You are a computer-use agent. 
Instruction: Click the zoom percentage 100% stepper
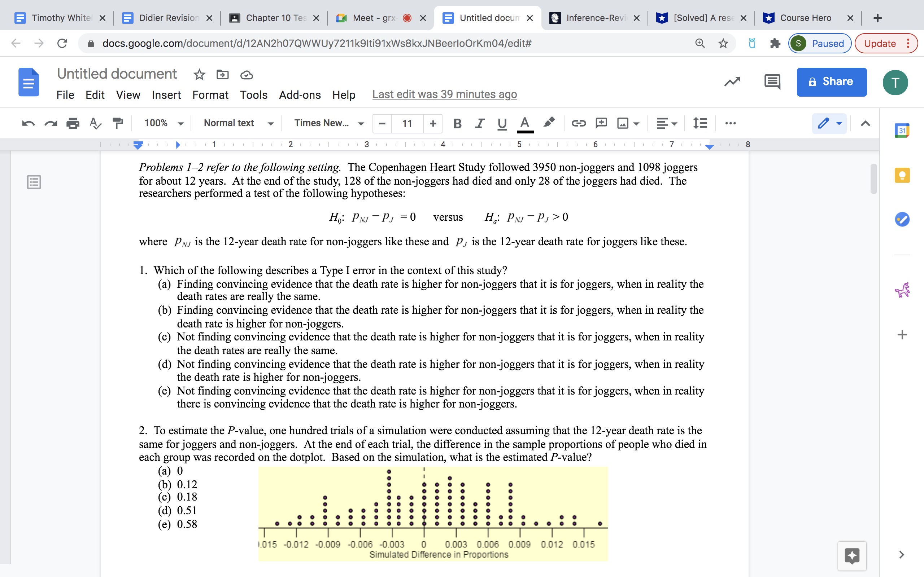coord(162,122)
